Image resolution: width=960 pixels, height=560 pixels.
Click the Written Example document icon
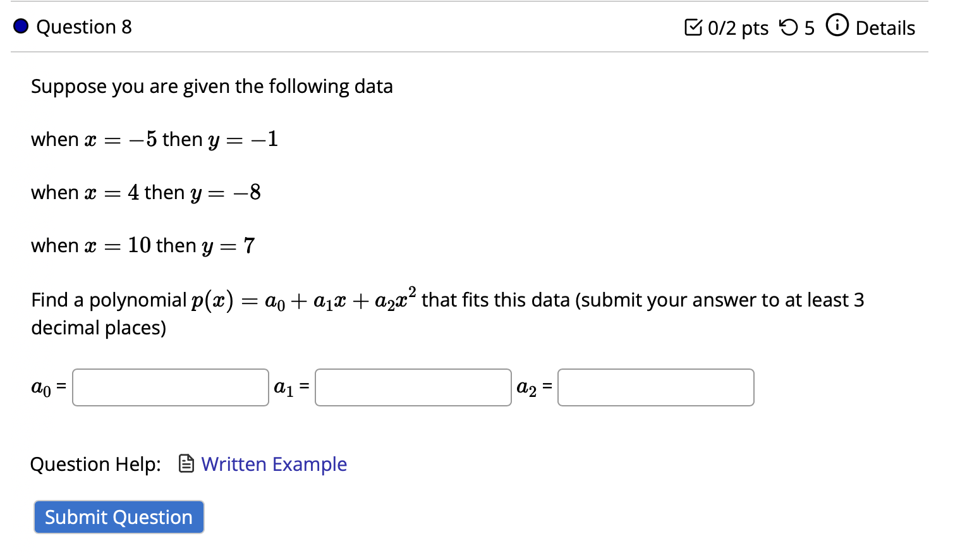click(186, 464)
